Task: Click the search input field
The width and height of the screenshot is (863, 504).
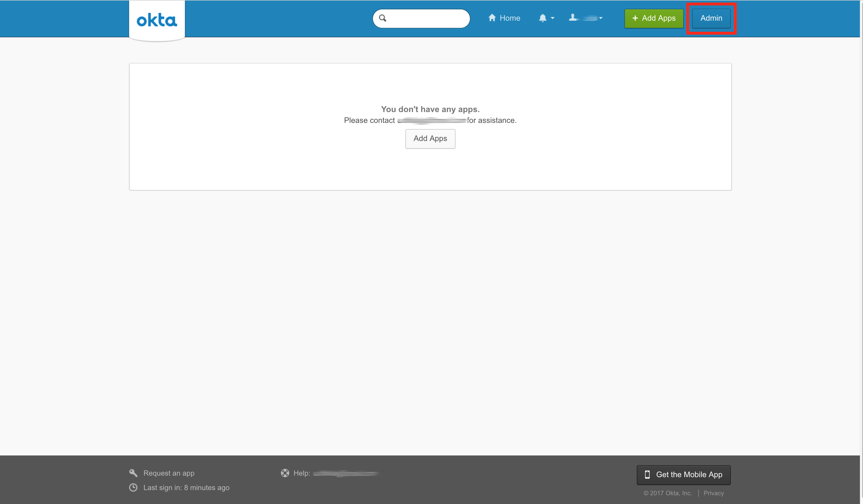Action: click(x=420, y=18)
